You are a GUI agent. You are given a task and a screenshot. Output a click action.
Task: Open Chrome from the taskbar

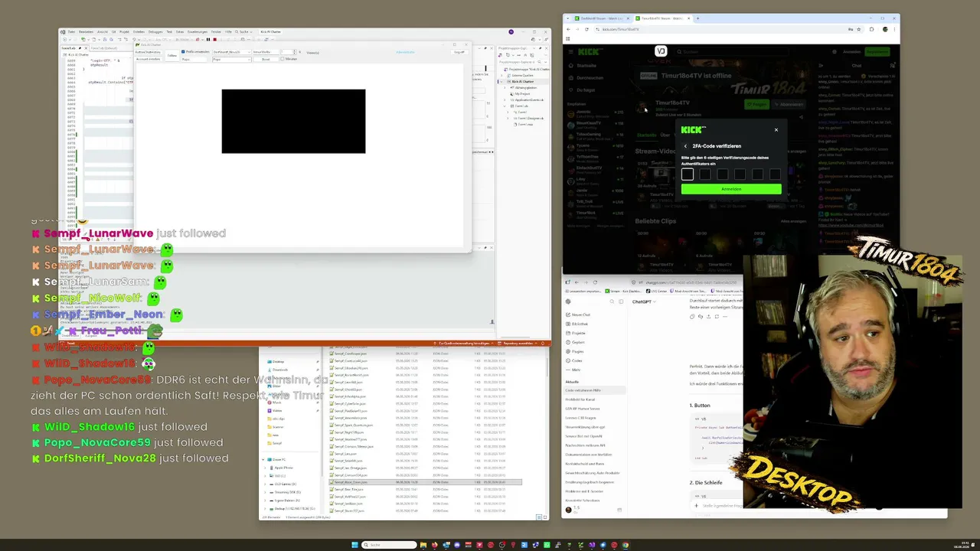click(x=626, y=545)
